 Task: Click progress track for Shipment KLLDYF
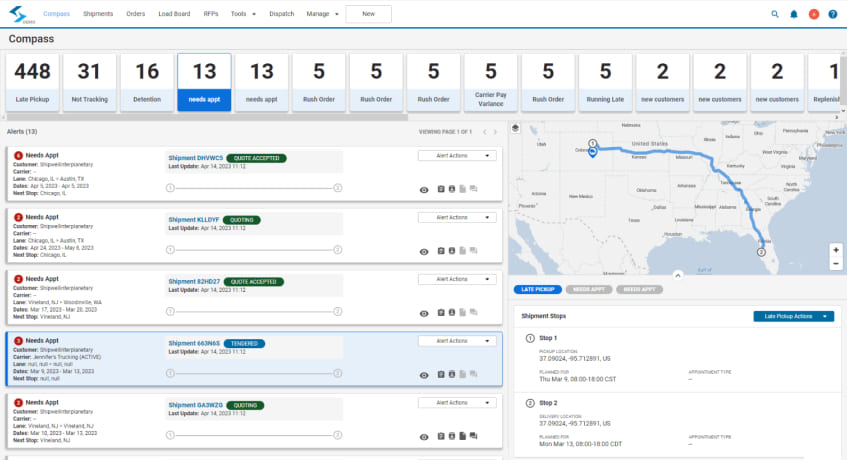(x=254, y=249)
